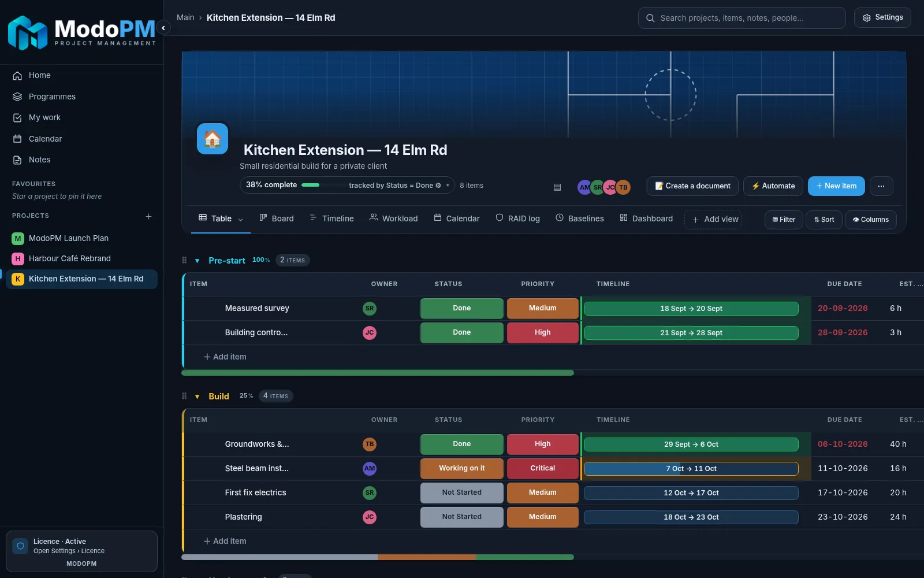924x578 pixels.
Task: Open the RAID log tab
Action: pyautogui.click(x=518, y=218)
